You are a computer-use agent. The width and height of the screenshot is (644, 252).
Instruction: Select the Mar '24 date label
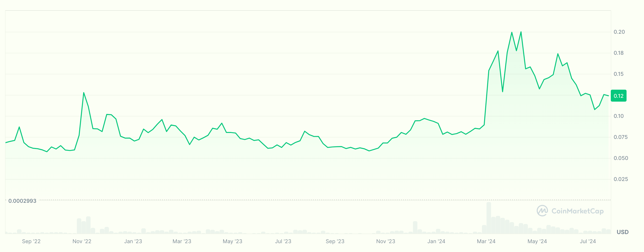click(486, 241)
